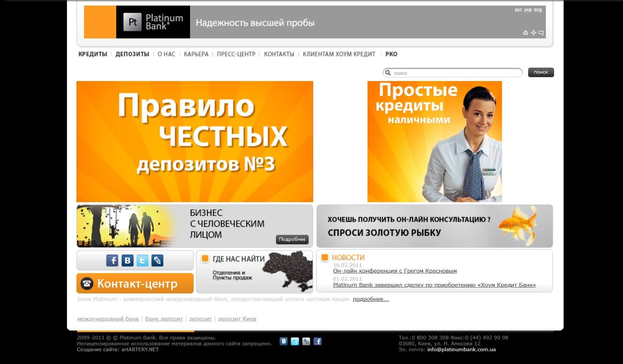Click the Подробнее button on business banner

click(x=292, y=239)
